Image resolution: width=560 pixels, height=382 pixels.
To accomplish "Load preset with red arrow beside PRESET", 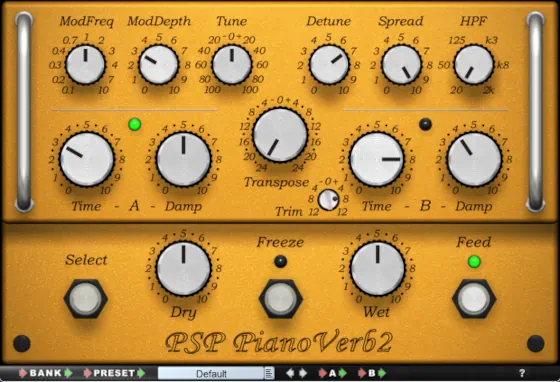I will pyautogui.click(x=88, y=373).
